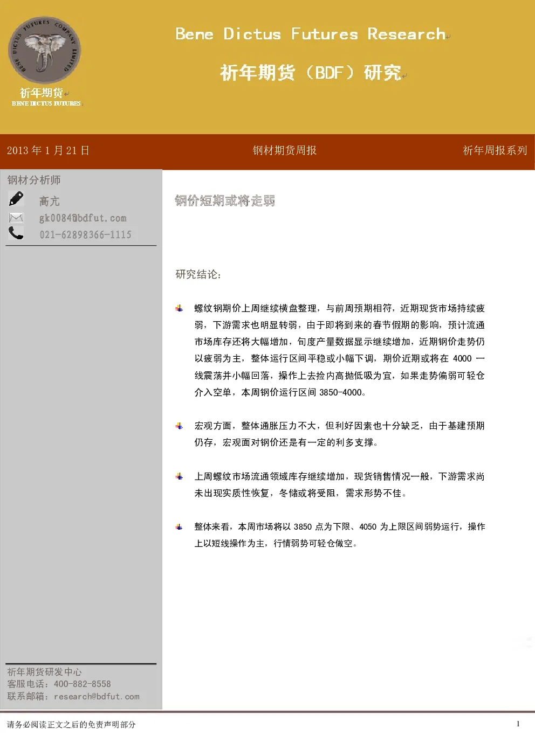Click the bullet icon before 上周螺纹市场 paragraph
Viewport: 535px width, 756px height.
[x=179, y=476]
